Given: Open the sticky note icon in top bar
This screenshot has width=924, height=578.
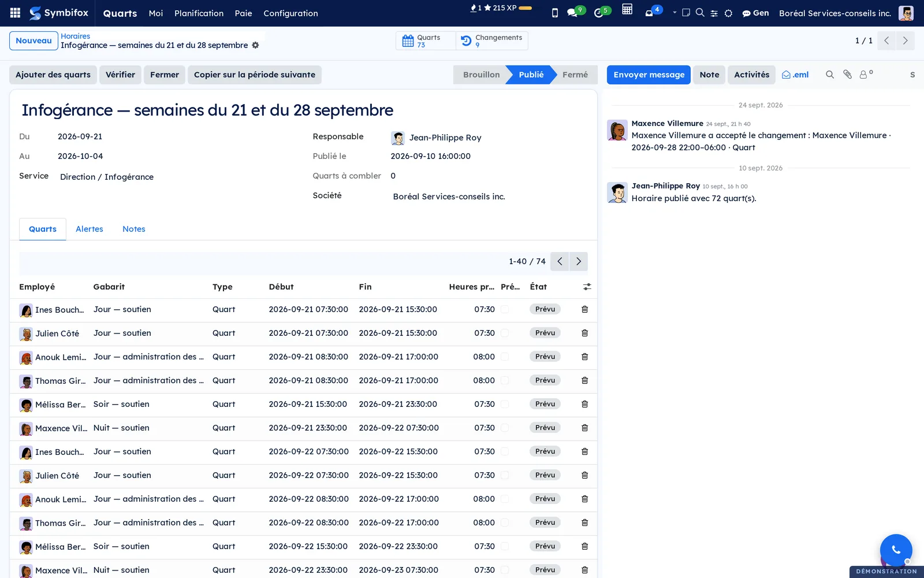Looking at the screenshot, I should 686,13.
